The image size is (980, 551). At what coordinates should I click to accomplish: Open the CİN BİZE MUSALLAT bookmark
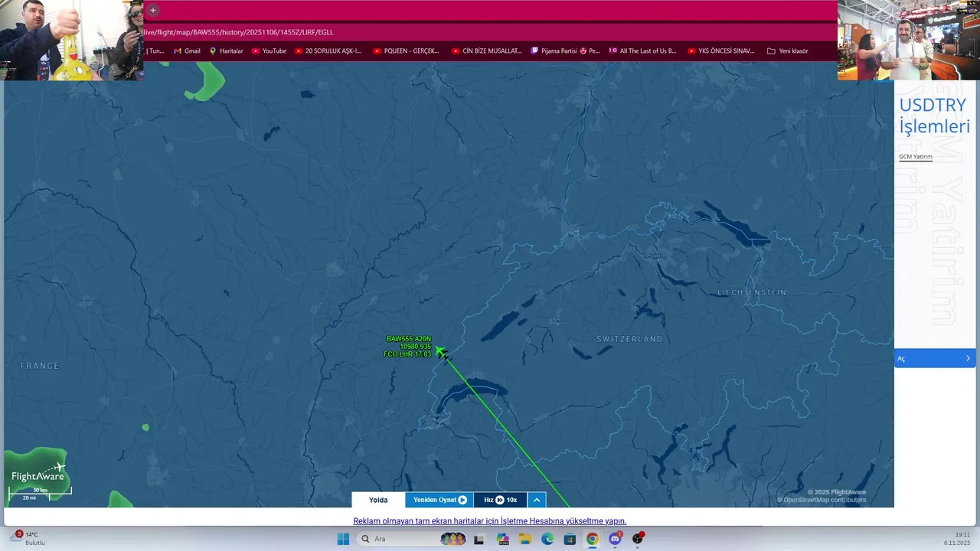point(486,51)
